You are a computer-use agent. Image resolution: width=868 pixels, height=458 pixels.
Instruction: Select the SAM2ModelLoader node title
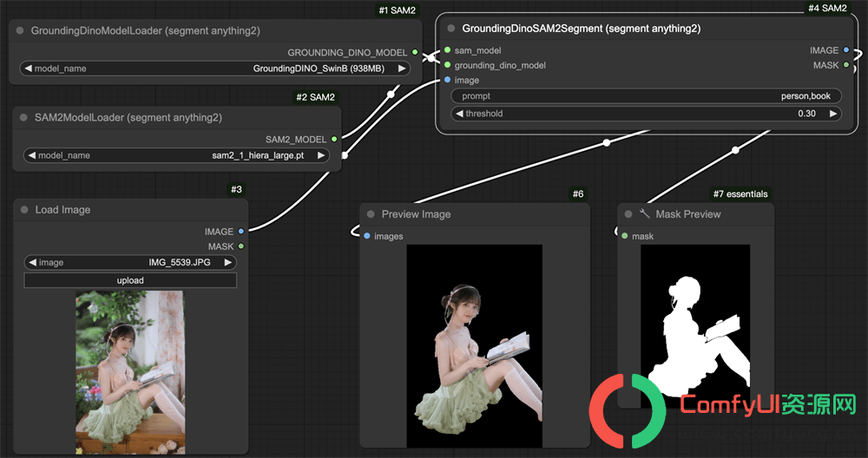click(x=128, y=117)
